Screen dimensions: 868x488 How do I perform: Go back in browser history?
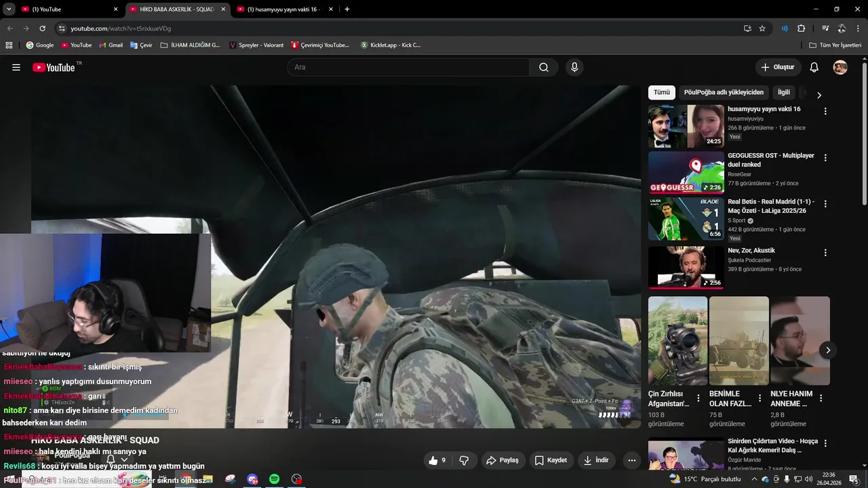[x=10, y=28]
